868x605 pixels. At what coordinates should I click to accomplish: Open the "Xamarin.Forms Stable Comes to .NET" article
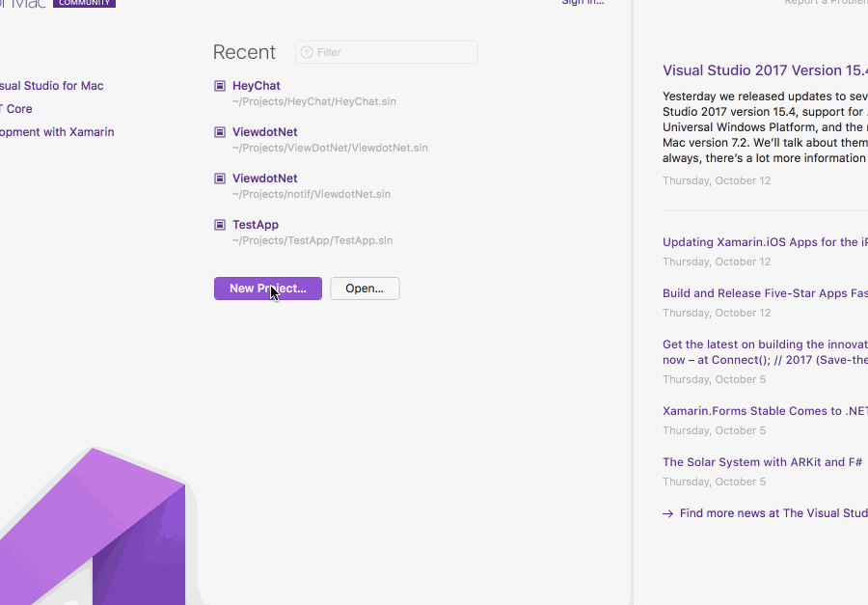[x=762, y=411]
